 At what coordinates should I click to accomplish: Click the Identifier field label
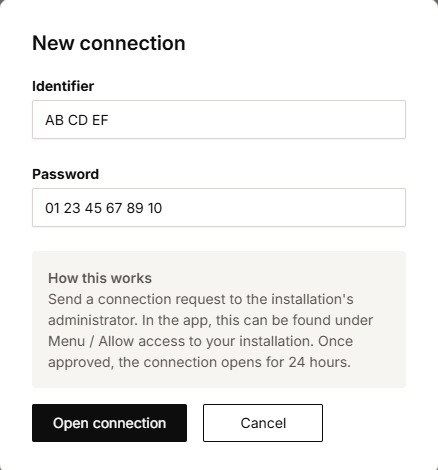click(63, 86)
